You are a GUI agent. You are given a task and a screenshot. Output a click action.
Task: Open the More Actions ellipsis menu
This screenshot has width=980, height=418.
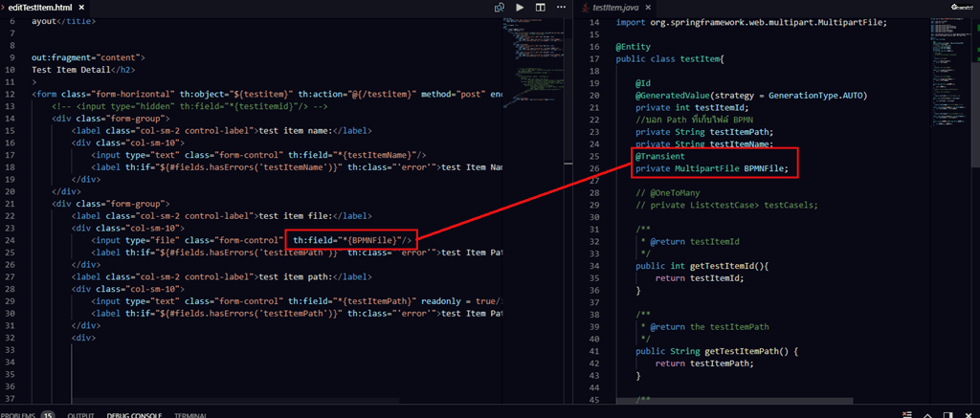[x=561, y=8]
